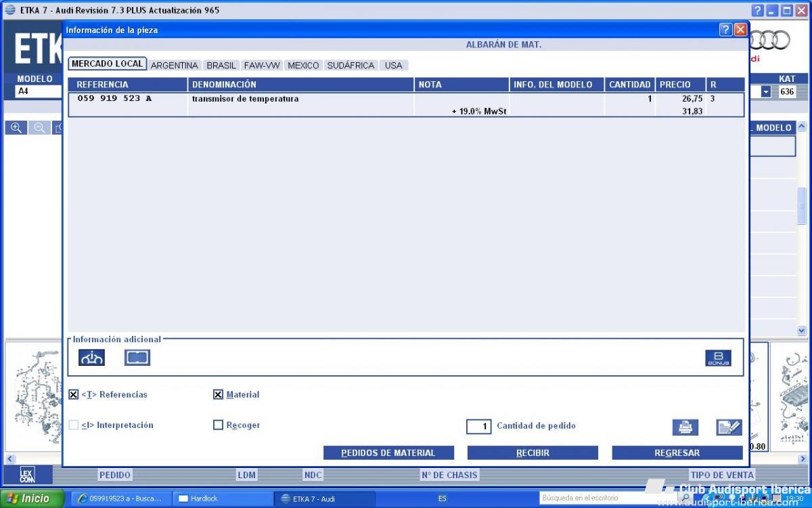Click the DENOMINACIÓN column header
The width and height of the screenshot is (812, 508).
tap(301, 85)
